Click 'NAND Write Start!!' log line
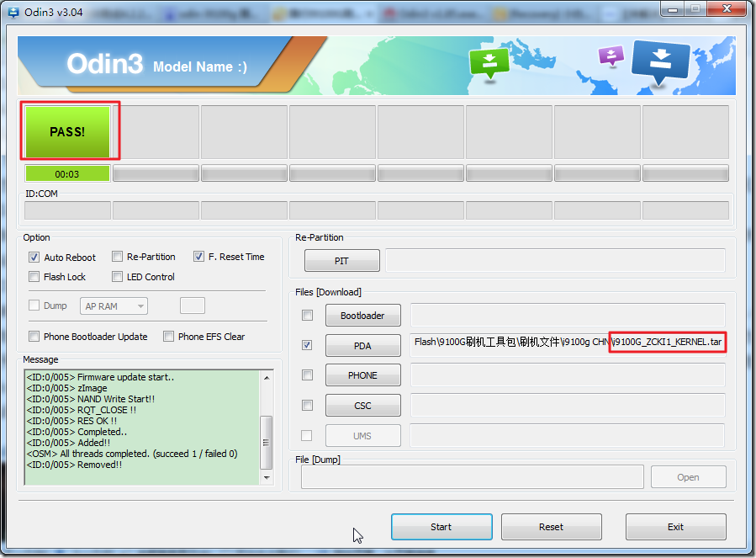Image resolution: width=756 pixels, height=558 pixels. [x=91, y=399]
